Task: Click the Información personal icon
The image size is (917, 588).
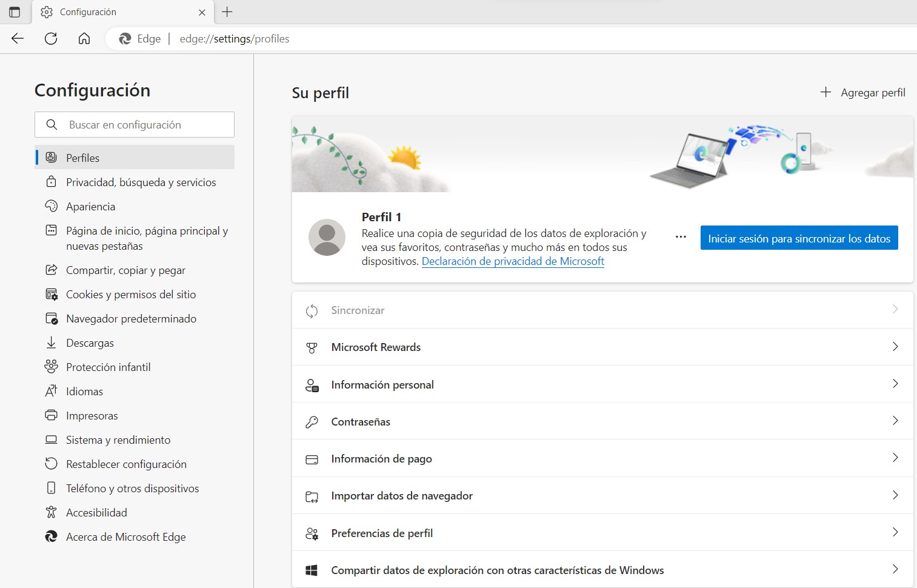Action: [312, 385]
